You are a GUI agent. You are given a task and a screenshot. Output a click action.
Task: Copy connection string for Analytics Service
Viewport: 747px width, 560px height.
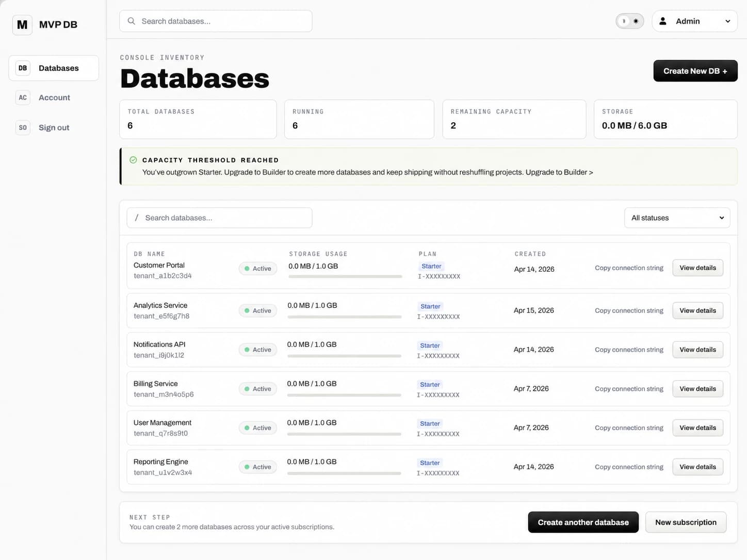click(629, 310)
